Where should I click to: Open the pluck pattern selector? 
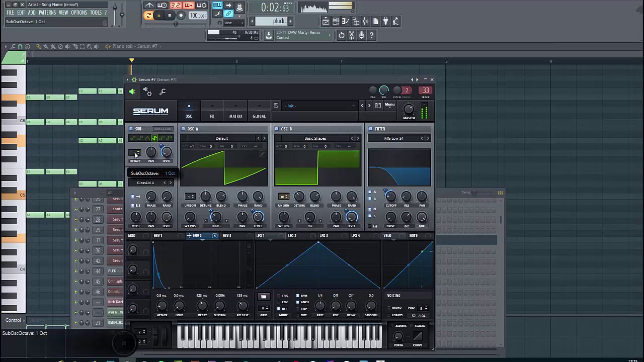pos(271,21)
